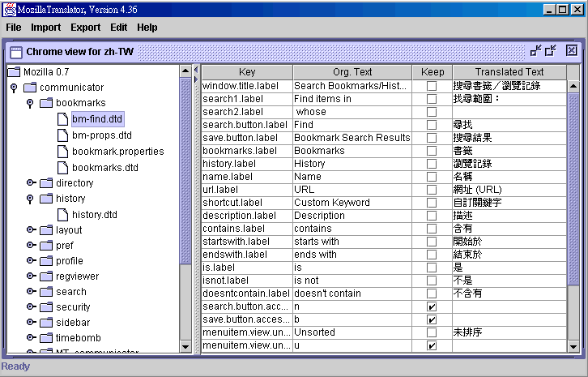
Task: Click the tree panel vertical scrollbar thumb
Action: coord(185,171)
